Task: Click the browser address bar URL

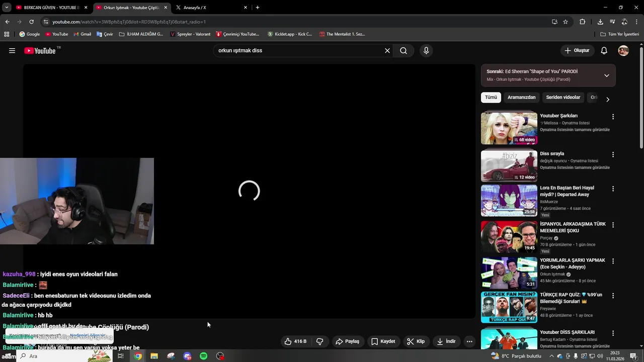Action: point(129,22)
